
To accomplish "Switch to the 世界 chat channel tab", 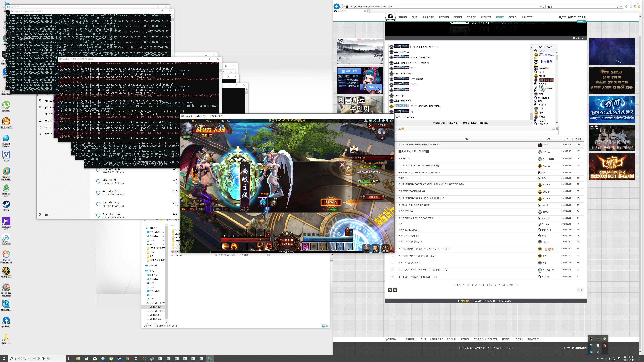I will click(192, 209).
